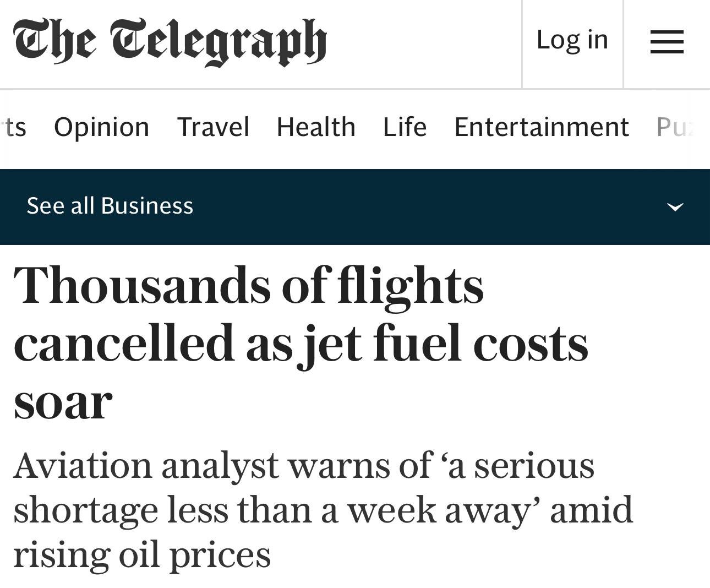
Task: Select the Health nav item
Action: click(x=316, y=127)
